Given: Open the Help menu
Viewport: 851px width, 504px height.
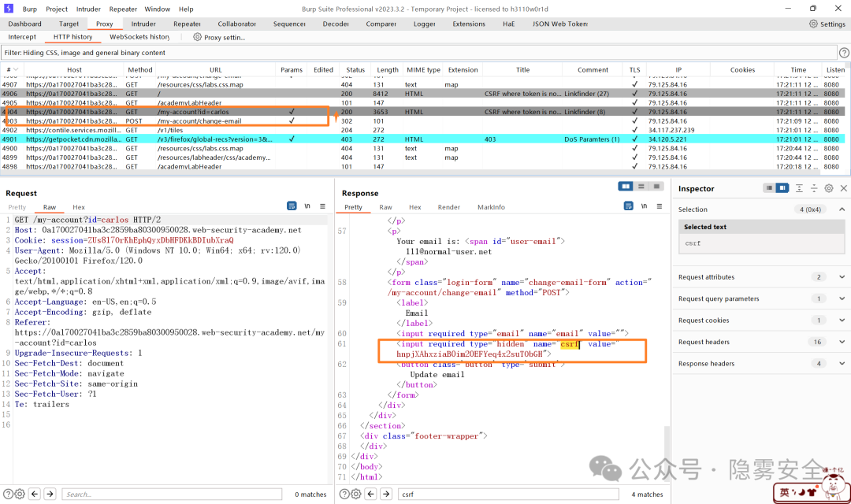Looking at the screenshot, I should (186, 9).
